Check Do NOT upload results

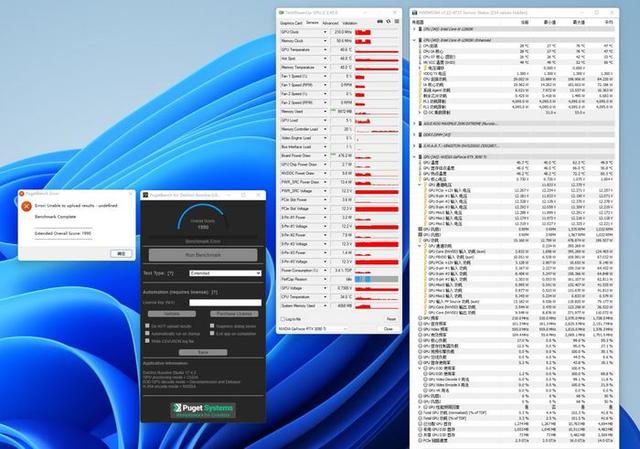click(x=147, y=326)
